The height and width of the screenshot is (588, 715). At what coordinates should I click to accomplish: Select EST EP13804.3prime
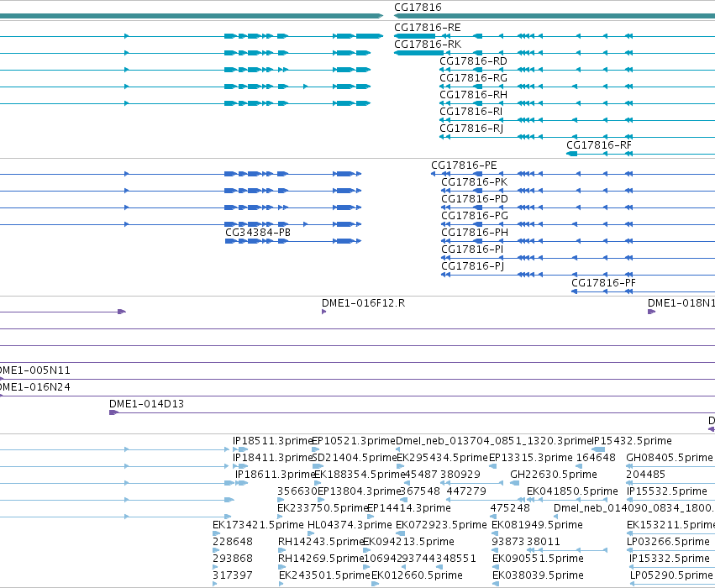tap(359, 492)
